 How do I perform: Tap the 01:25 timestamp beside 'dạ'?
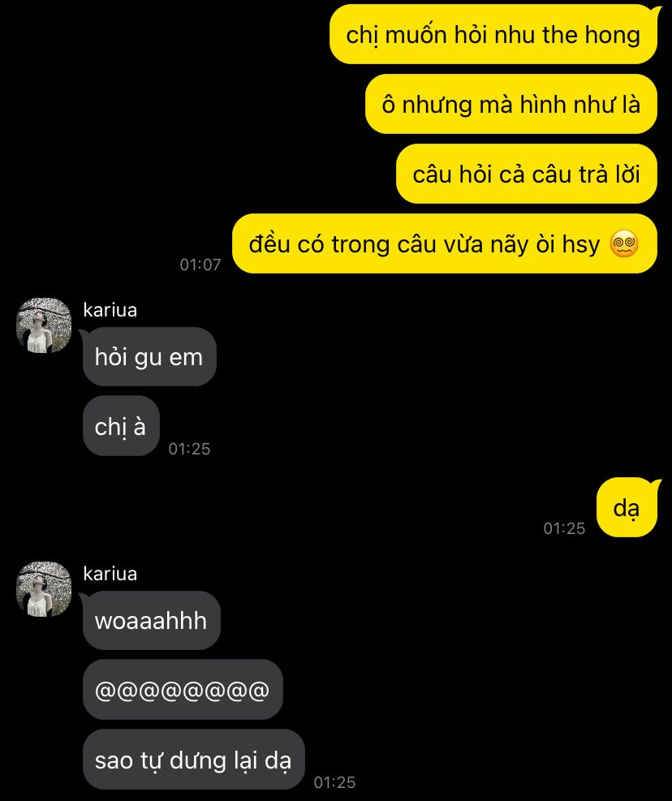(564, 528)
